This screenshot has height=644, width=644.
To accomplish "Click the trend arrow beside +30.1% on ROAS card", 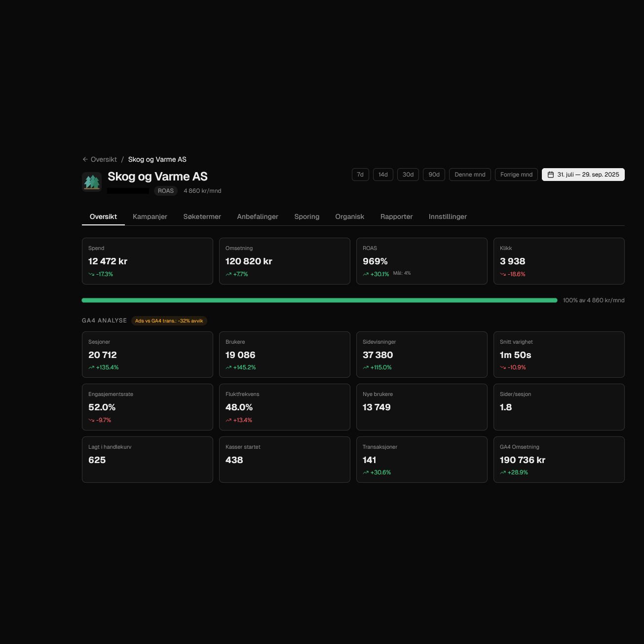I will pos(365,274).
